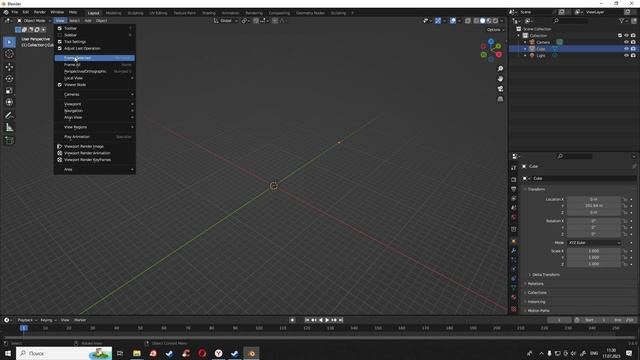Toggle Adjust Last Operation checkbox
Viewport: 640px width, 360px height.
coord(60,48)
